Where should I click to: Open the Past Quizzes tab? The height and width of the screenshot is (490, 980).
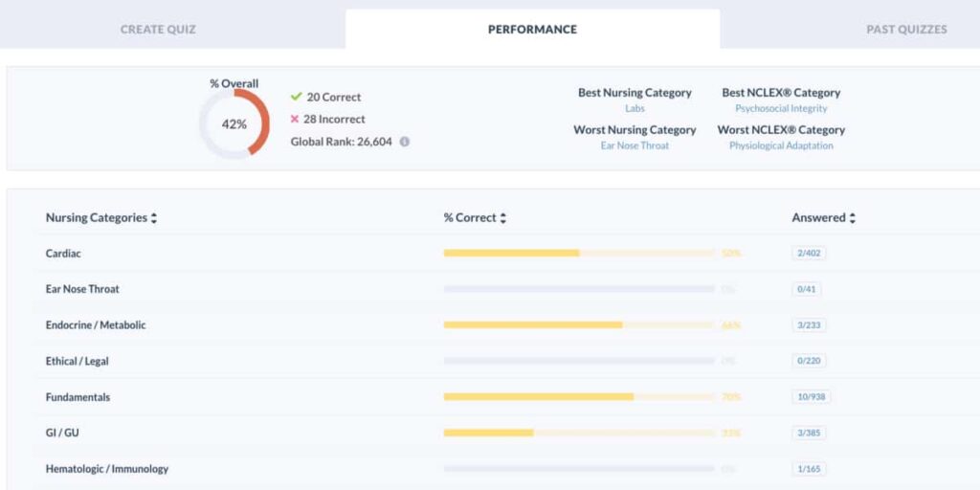(906, 29)
